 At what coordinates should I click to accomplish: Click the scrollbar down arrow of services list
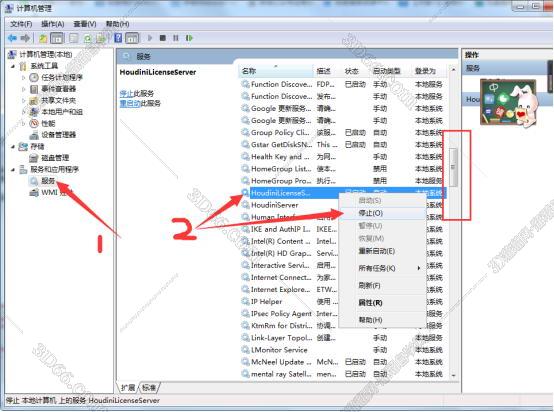(x=453, y=376)
